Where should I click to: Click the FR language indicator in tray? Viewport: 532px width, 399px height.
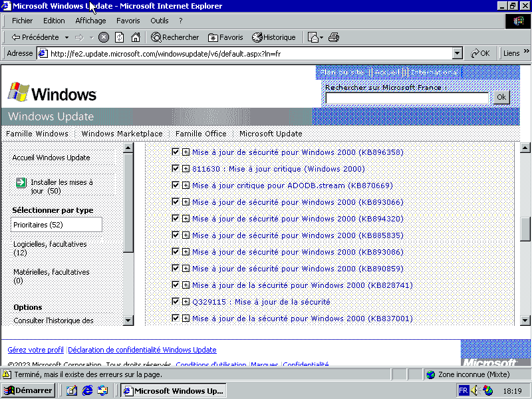(463, 390)
